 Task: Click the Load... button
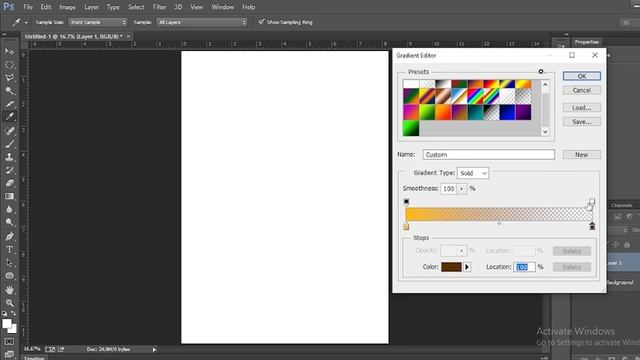tap(582, 108)
